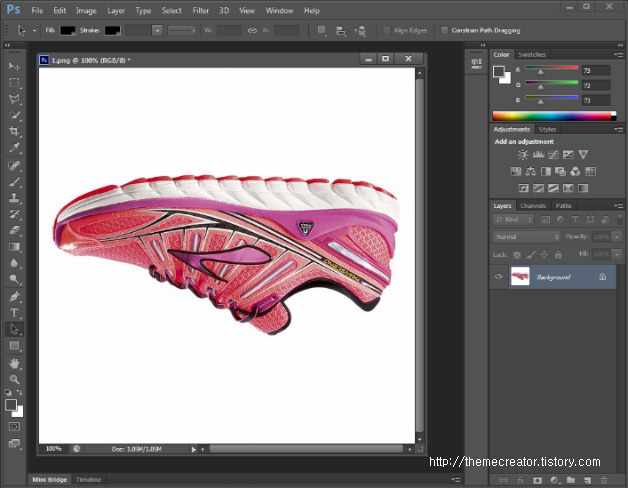The width and height of the screenshot is (628, 488).
Task: Select the Dodge tool
Action: click(x=14, y=279)
